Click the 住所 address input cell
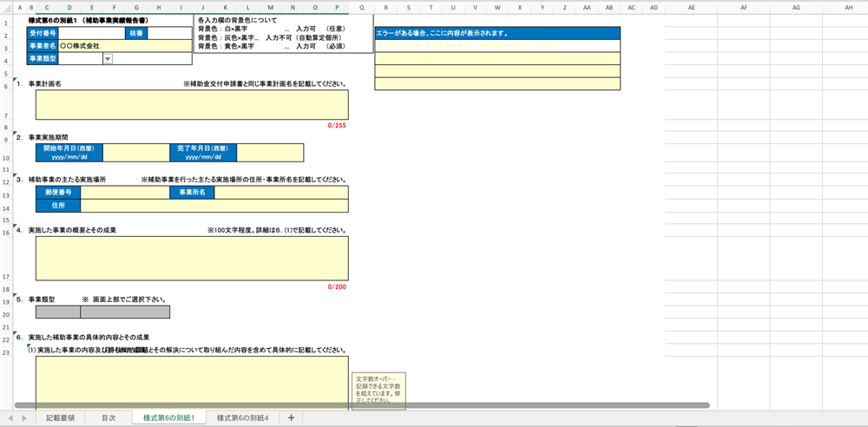 point(214,206)
